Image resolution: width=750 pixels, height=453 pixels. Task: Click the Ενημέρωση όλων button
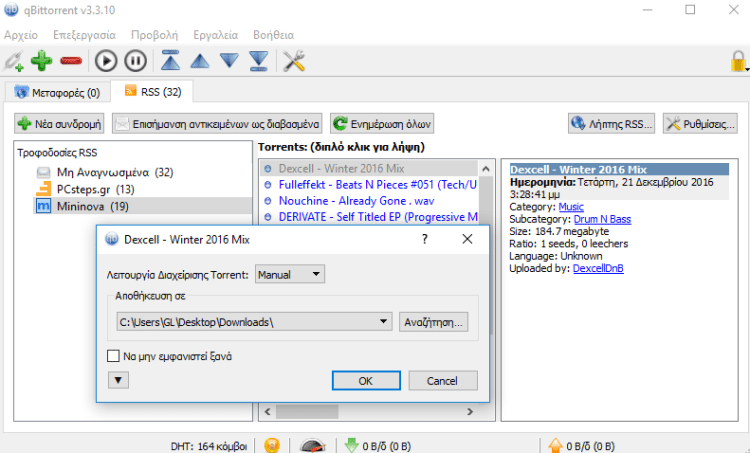(382, 124)
